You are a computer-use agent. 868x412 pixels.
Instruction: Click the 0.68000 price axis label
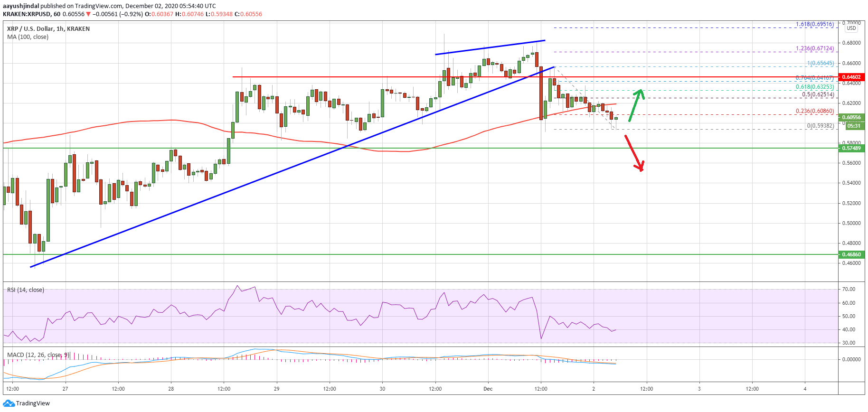click(x=851, y=43)
